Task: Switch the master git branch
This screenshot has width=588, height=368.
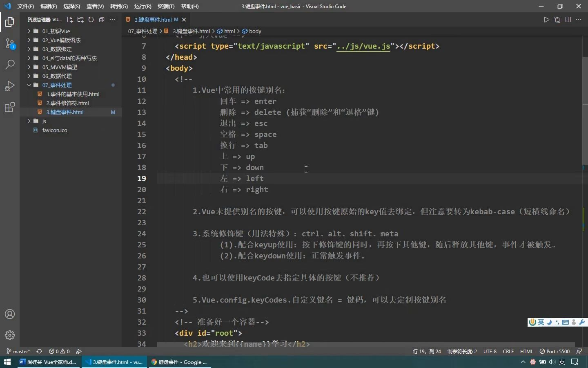Action: (x=18, y=351)
